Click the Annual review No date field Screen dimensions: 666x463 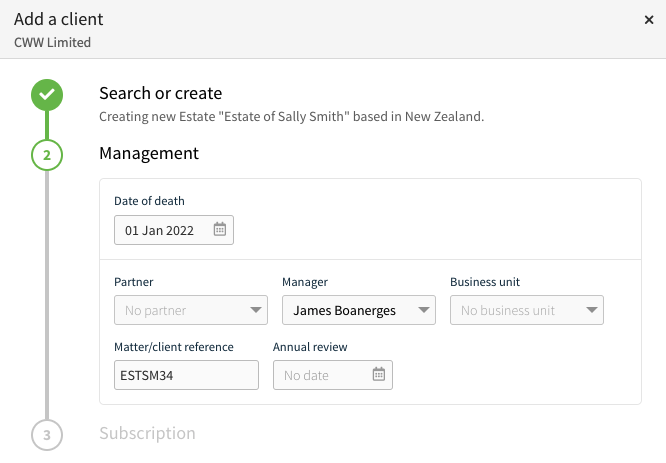click(x=333, y=375)
